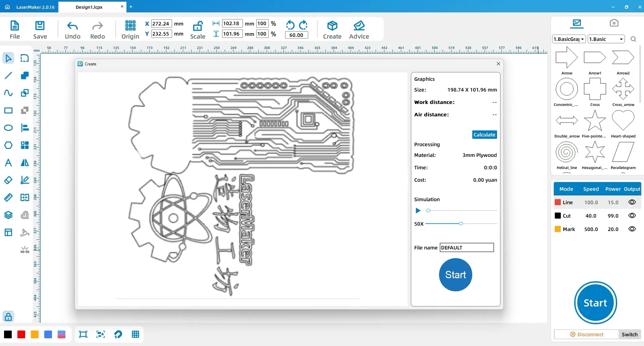This screenshot has height=346, width=644.
Task: Click the grid display icon in bottom toolbar
Action: pos(136,334)
